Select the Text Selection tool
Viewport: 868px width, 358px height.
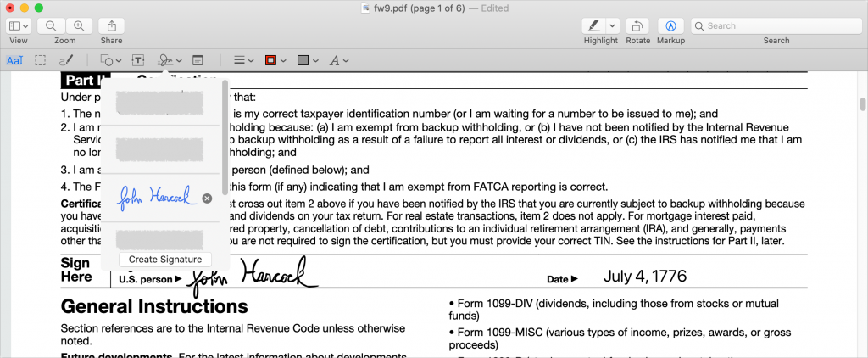tap(15, 60)
